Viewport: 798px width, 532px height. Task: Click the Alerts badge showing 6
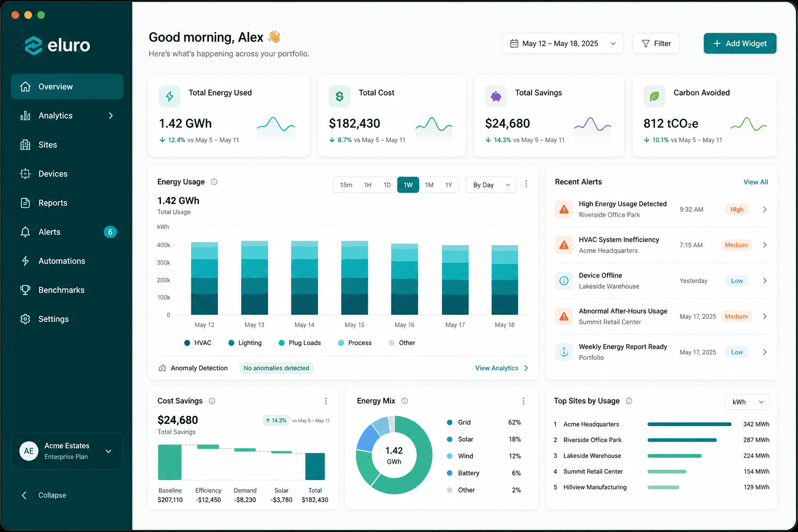click(110, 232)
